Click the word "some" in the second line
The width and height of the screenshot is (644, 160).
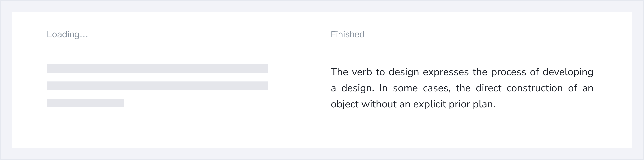[405, 88]
